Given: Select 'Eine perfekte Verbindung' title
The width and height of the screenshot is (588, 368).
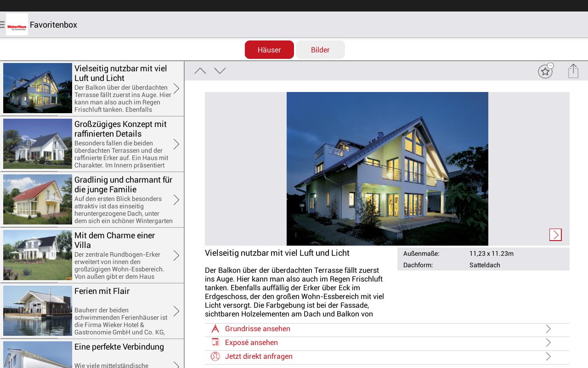Looking at the screenshot, I should tap(119, 347).
